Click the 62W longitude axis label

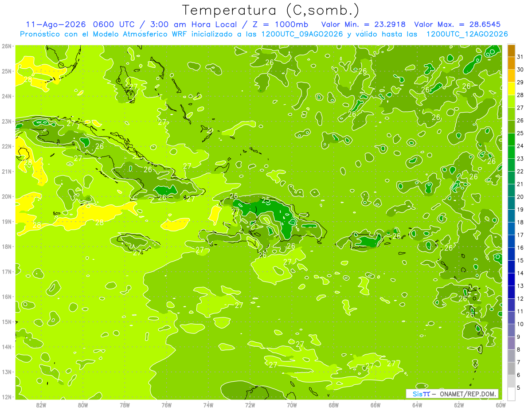point(459,404)
